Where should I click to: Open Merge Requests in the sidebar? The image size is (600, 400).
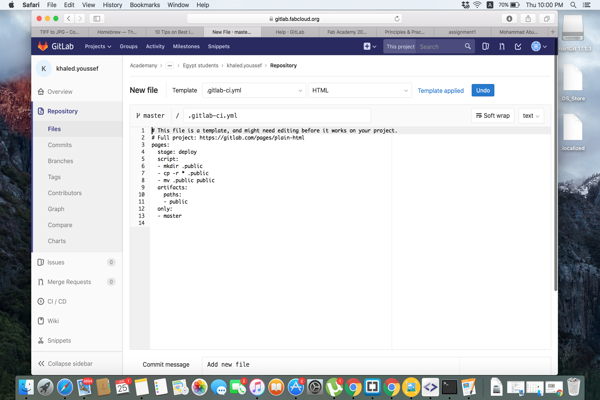coord(69,282)
